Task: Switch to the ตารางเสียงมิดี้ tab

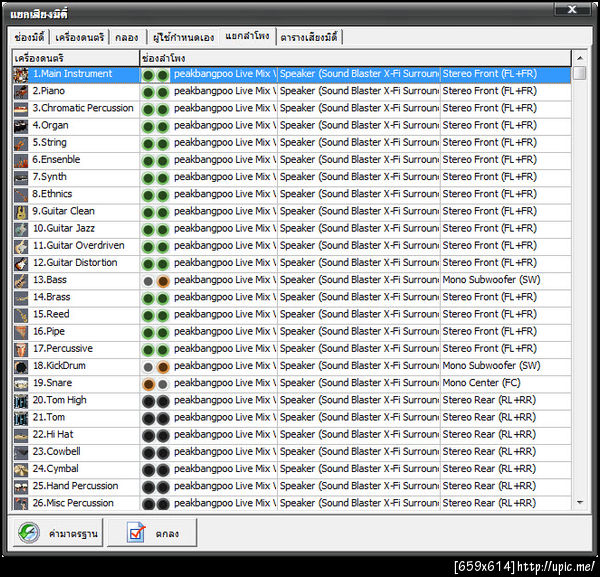Action: click(x=309, y=37)
